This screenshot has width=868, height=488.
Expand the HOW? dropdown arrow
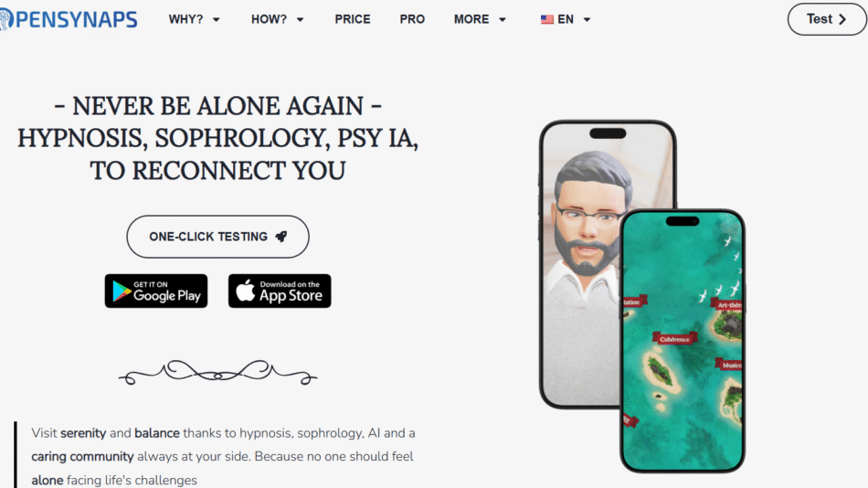click(x=300, y=20)
